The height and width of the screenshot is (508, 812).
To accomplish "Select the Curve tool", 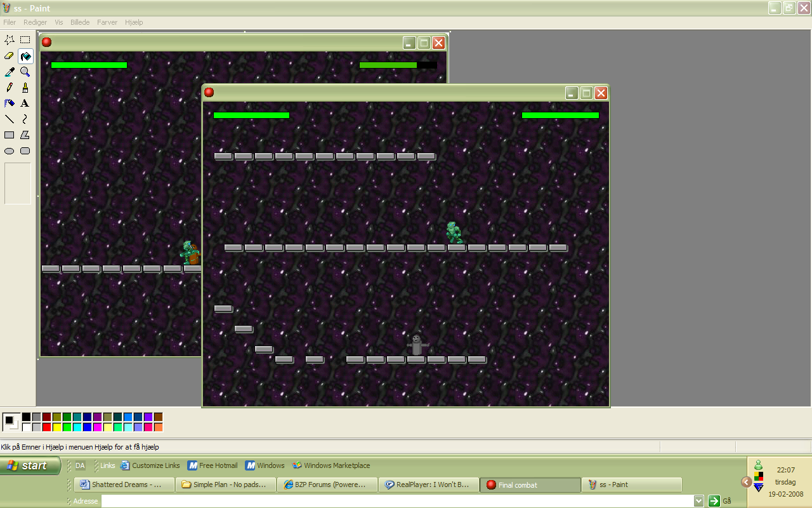I will tap(25, 119).
